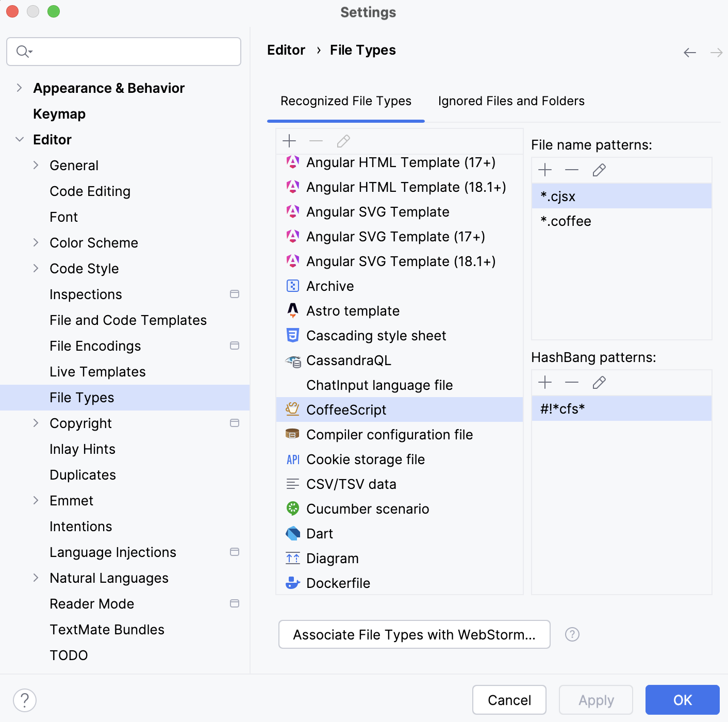Expand the Natural Languages section
Viewport: 728px width, 722px height.
(x=36, y=578)
